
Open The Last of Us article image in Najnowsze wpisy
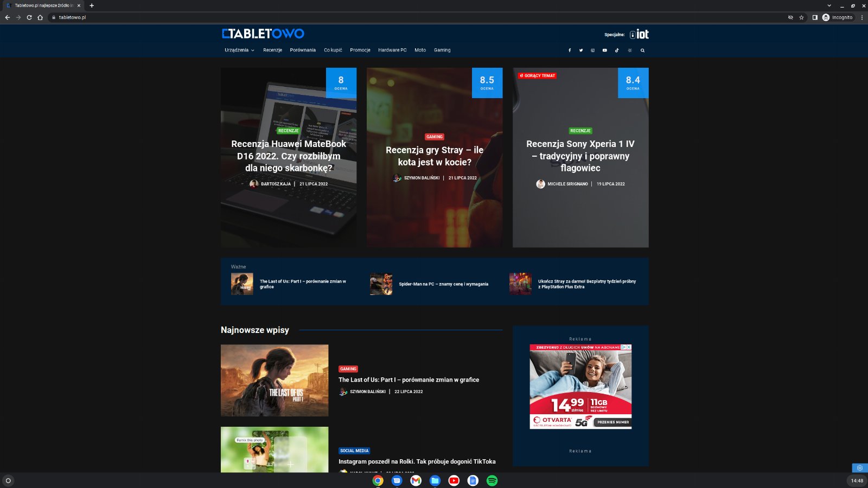pyautogui.click(x=275, y=380)
